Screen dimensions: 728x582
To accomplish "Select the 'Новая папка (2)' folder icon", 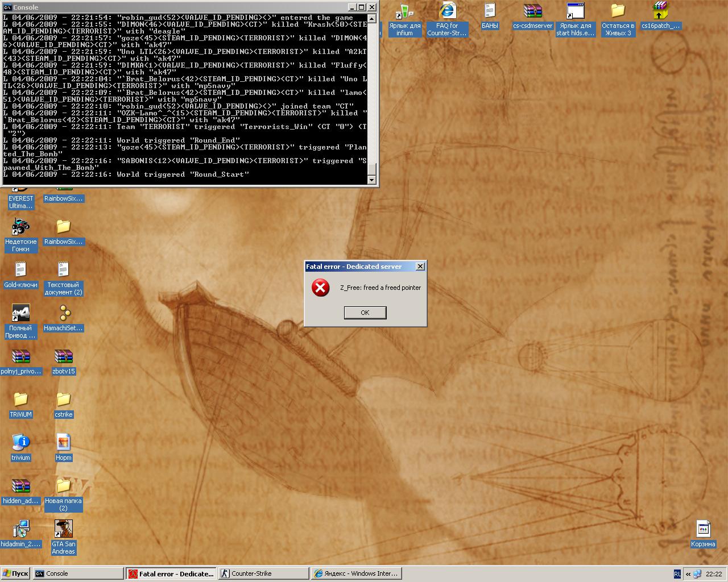I will click(x=63, y=494).
